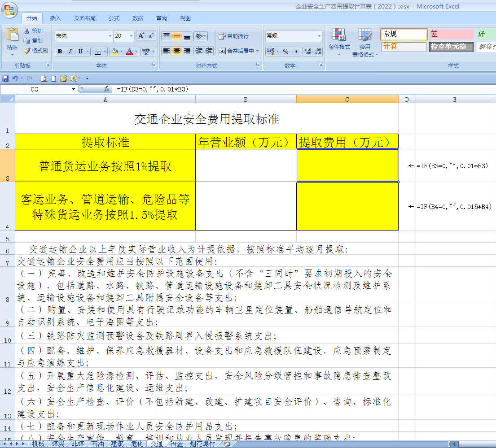This screenshot has width=496, height=448.
Task: Open print preview from quick toolbar
Action: [44, 78]
